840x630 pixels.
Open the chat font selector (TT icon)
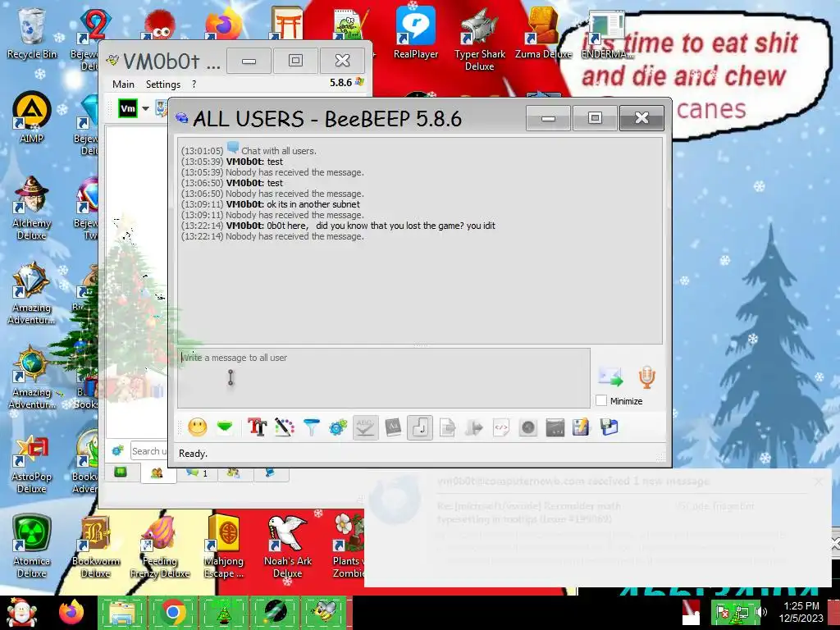pos(257,427)
